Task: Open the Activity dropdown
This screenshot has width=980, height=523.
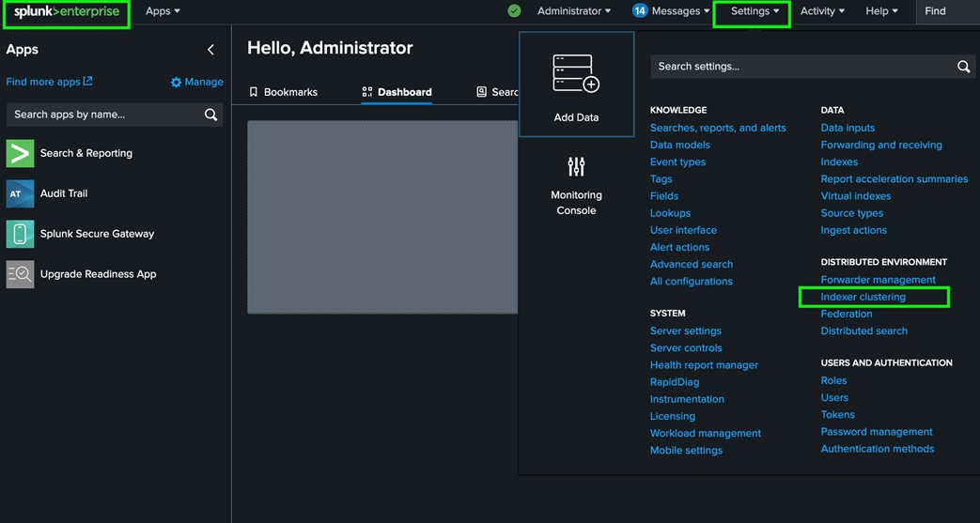Action: click(x=822, y=11)
